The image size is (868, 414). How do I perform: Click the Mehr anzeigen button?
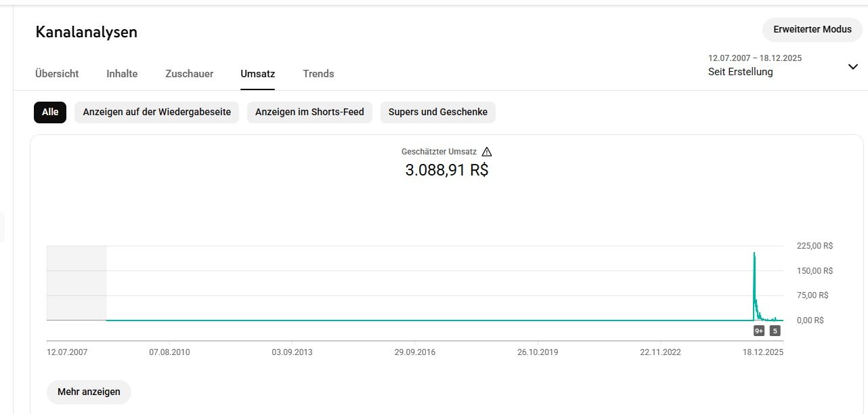[89, 392]
